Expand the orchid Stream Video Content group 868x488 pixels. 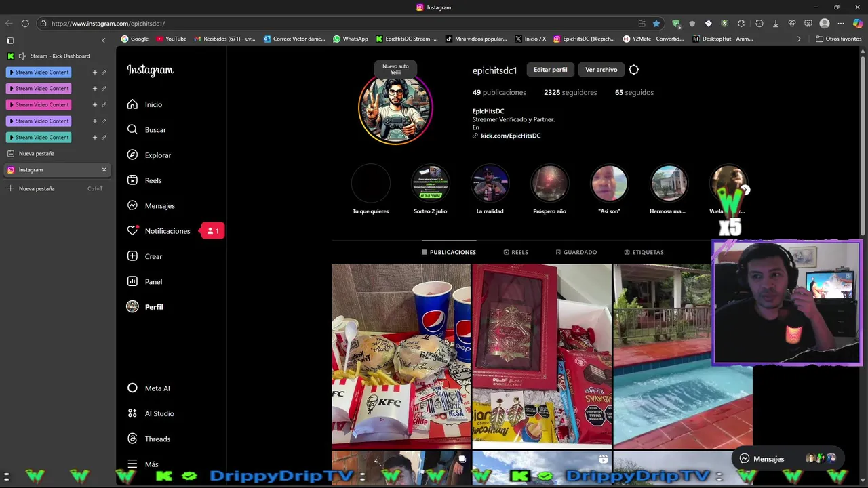point(39,88)
